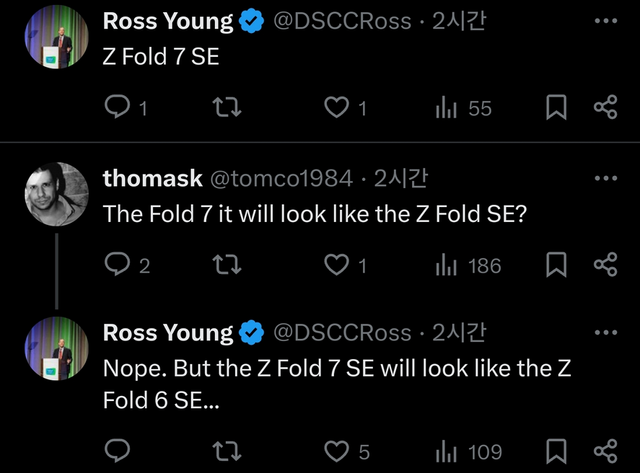This screenshot has height=473, width=640.
Task: Retweet thomask's Fold 7 question
Action: point(229,265)
